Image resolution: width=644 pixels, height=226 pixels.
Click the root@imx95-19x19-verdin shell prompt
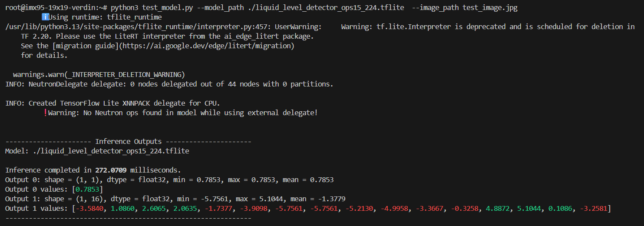click(x=54, y=8)
